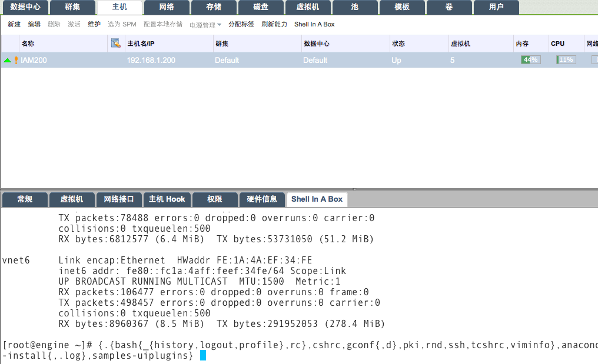The image size is (598, 364).
Task: Click the 删除 toolbar button
Action: [54, 24]
